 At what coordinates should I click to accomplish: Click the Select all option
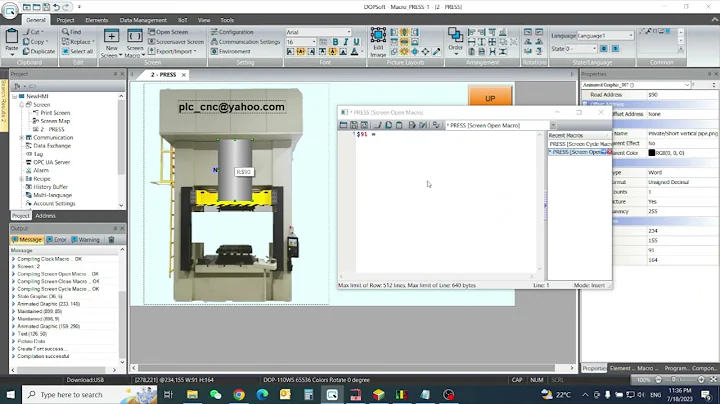(77, 51)
